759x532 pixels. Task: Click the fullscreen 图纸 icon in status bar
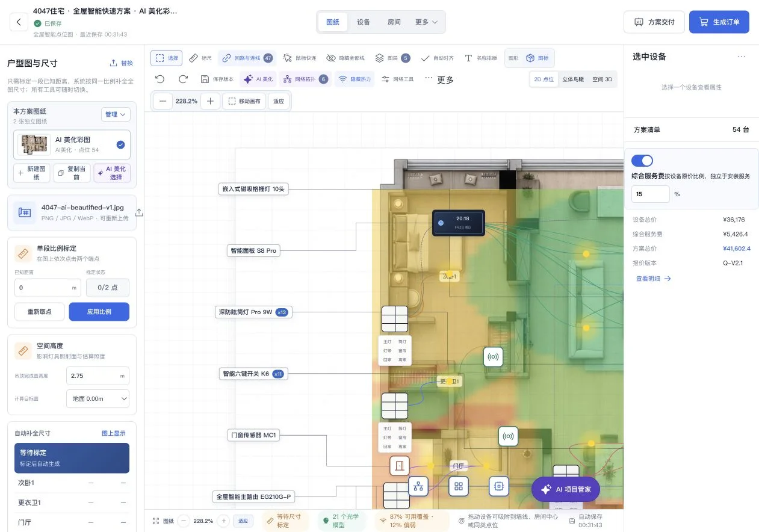(x=156, y=521)
